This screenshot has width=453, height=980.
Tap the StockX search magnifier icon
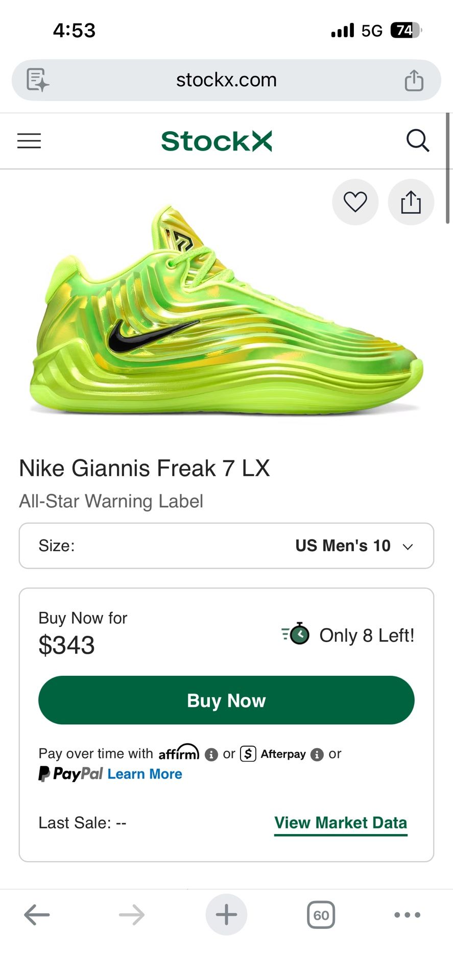(417, 141)
